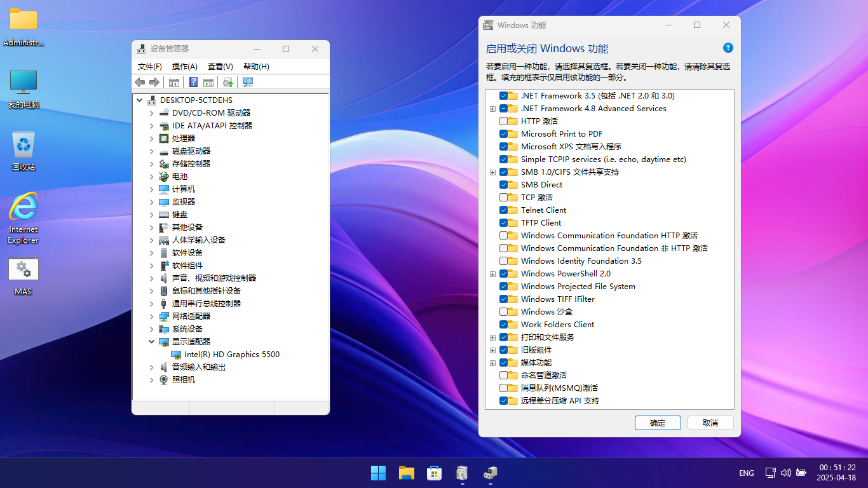Click the volume icon in system tray

[x=785, y=473]
